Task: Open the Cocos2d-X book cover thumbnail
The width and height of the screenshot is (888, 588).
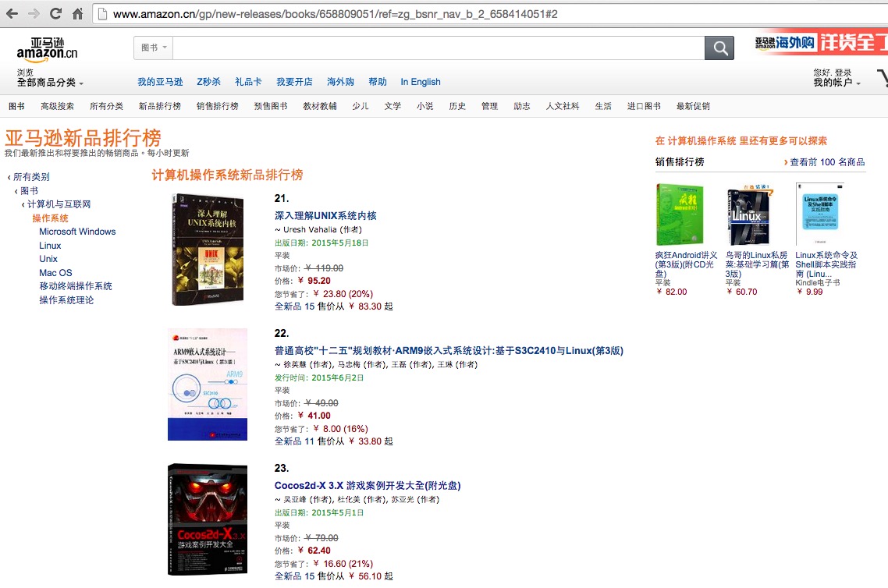Action: click(208, 519)
